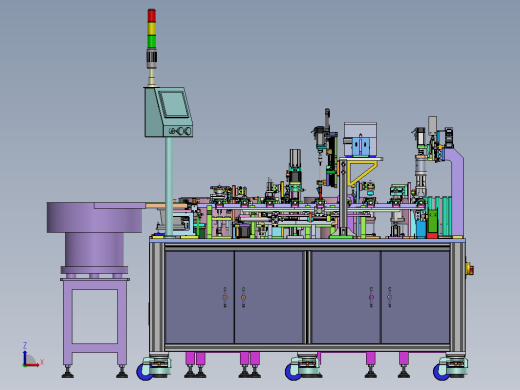Click the red light on signal tower
The width and height of the screenshot is (520, 390).
click(x=152, y=16)
